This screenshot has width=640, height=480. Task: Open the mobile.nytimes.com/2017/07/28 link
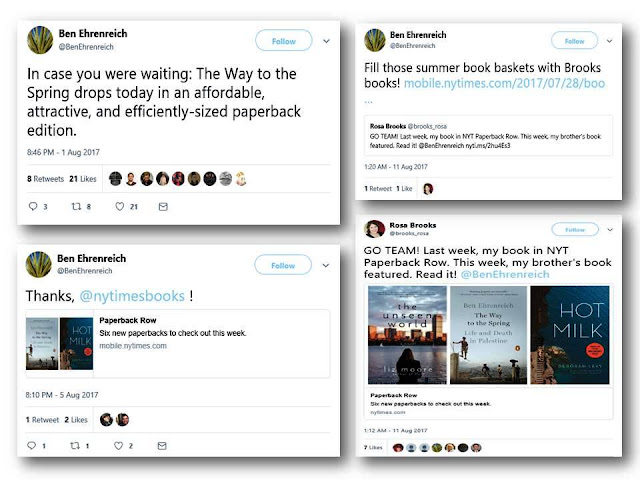[504, 83]
